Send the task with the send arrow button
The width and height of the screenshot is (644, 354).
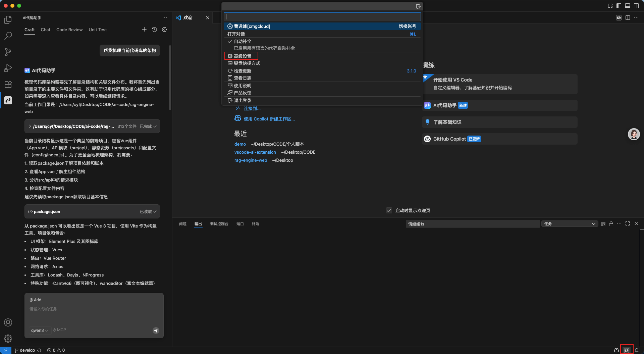[156, 331]
